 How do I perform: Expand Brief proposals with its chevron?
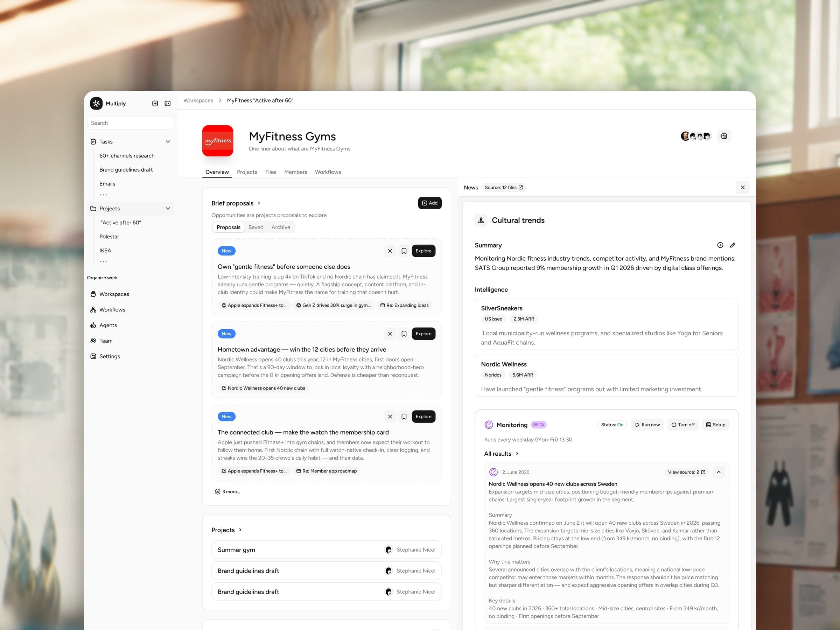click(x=259, y=203)
